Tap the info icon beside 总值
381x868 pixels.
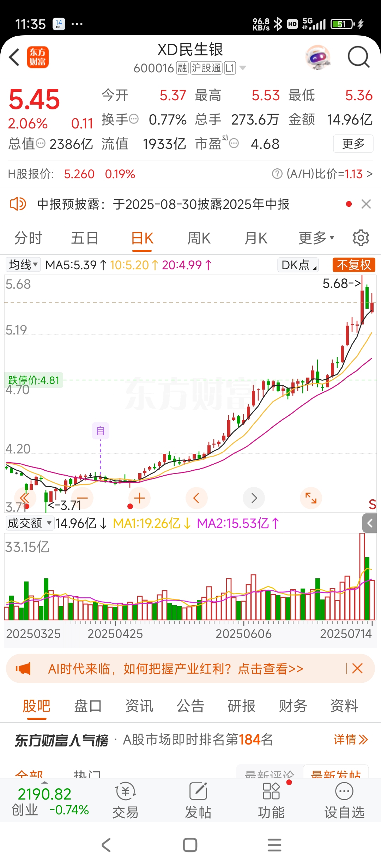click(41, 143)
